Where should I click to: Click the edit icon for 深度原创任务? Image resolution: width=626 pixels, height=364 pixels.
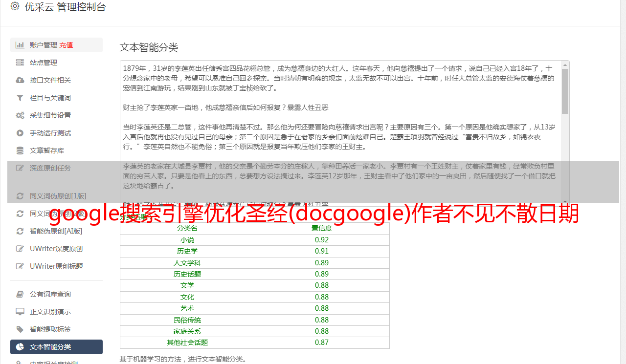point(20,168)
